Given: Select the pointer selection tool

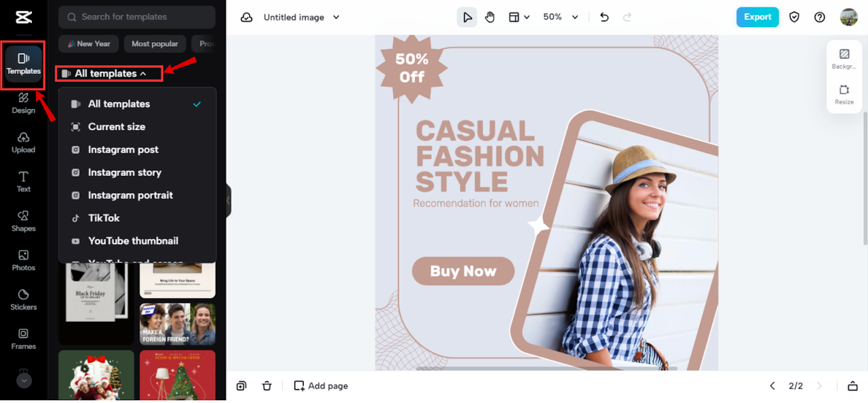Looking at the screenshot, I should tap(467, 18).
